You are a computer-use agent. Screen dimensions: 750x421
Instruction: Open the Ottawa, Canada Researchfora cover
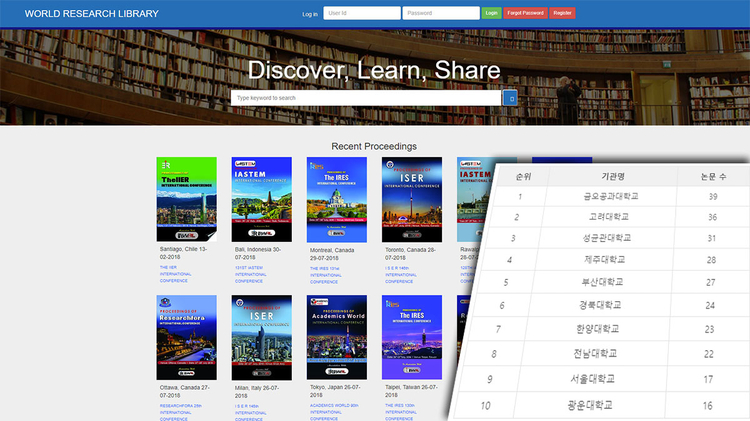(x=187, y=337)
